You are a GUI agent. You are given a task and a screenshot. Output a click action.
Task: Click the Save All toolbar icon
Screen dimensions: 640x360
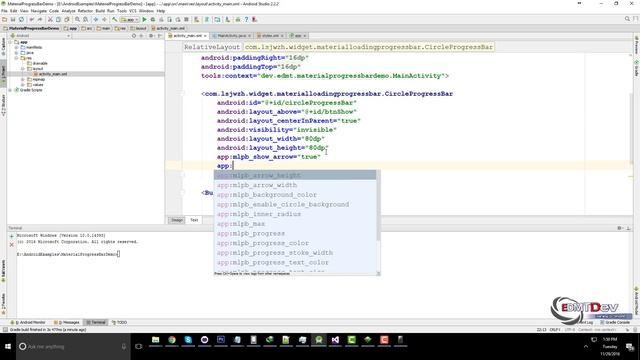pyautogui.click(x=13, y=20)
